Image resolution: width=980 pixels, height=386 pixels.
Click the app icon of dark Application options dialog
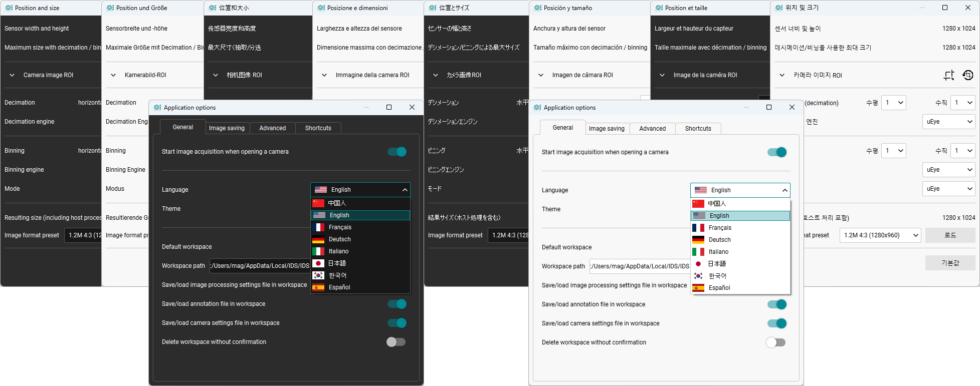(x=158, y=108)
